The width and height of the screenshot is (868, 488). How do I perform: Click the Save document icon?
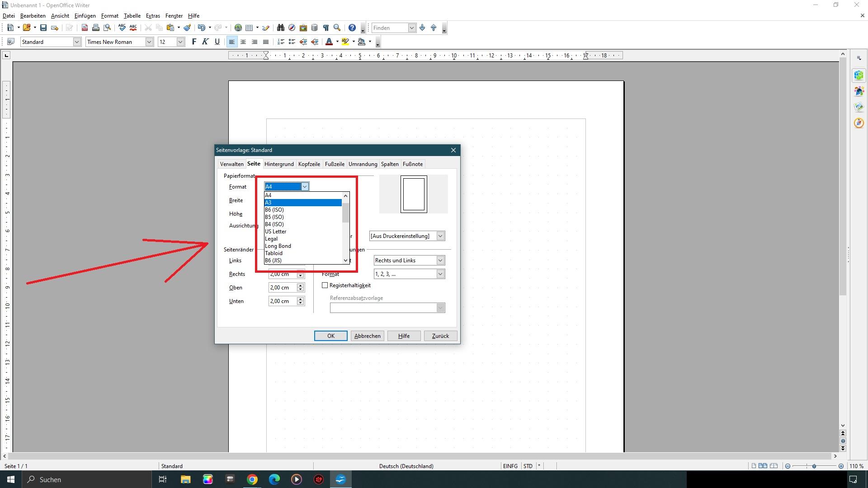click(43, 28)
